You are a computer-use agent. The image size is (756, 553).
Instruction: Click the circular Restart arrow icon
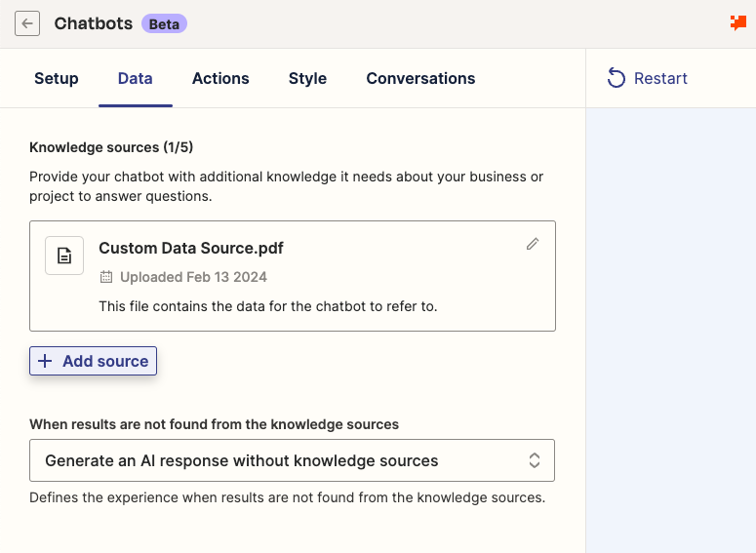coord(616,78)
